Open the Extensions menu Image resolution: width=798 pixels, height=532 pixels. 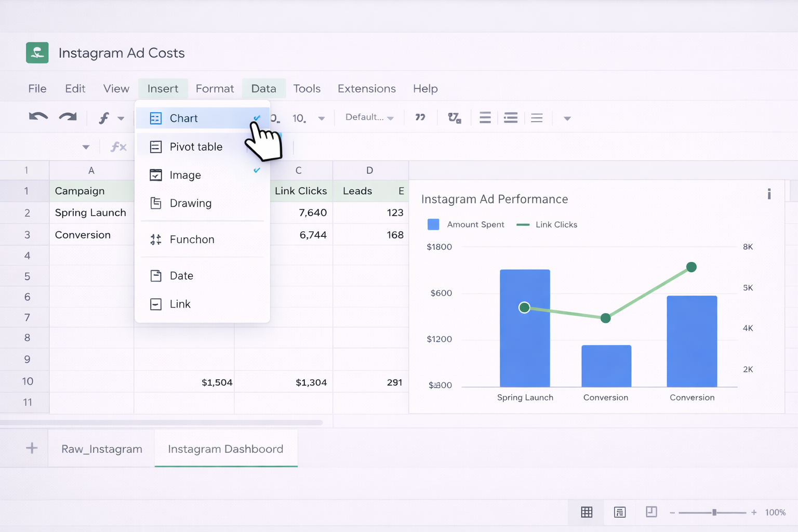(x=367, y=88)
